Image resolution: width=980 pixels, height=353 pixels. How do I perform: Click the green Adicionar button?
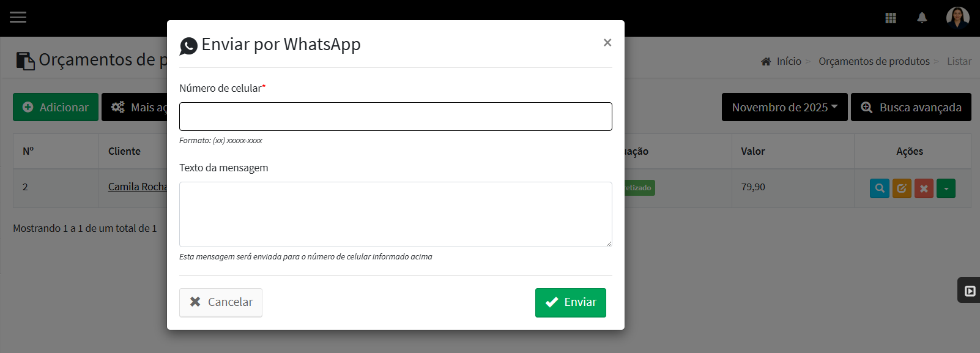coord(56,107)
